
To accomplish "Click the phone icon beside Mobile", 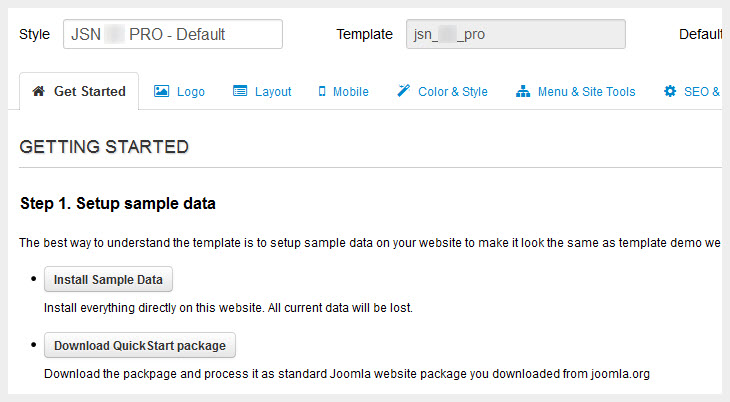I will click(x=322, y=91).
